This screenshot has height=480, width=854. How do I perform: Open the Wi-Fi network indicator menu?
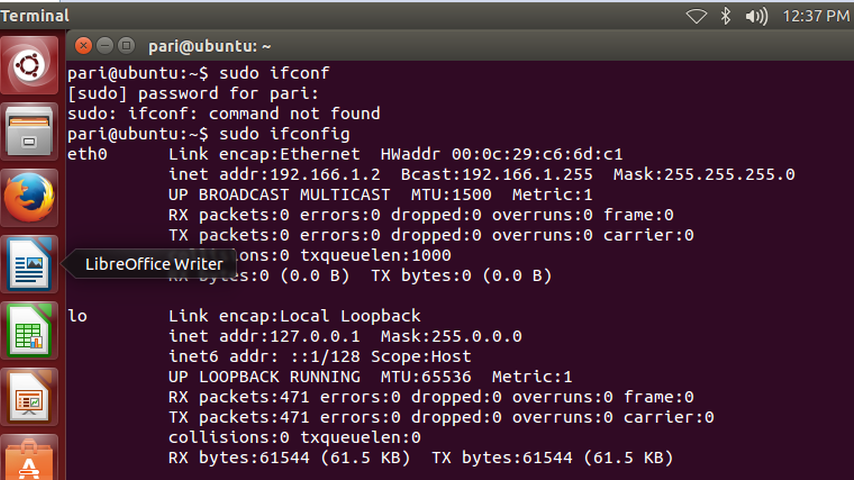click(x=696, y=16)
